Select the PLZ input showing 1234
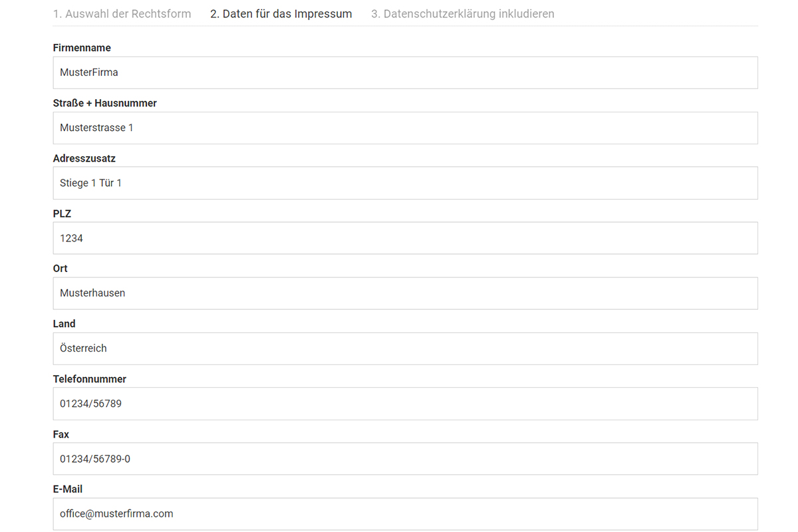 coord(405,238)
